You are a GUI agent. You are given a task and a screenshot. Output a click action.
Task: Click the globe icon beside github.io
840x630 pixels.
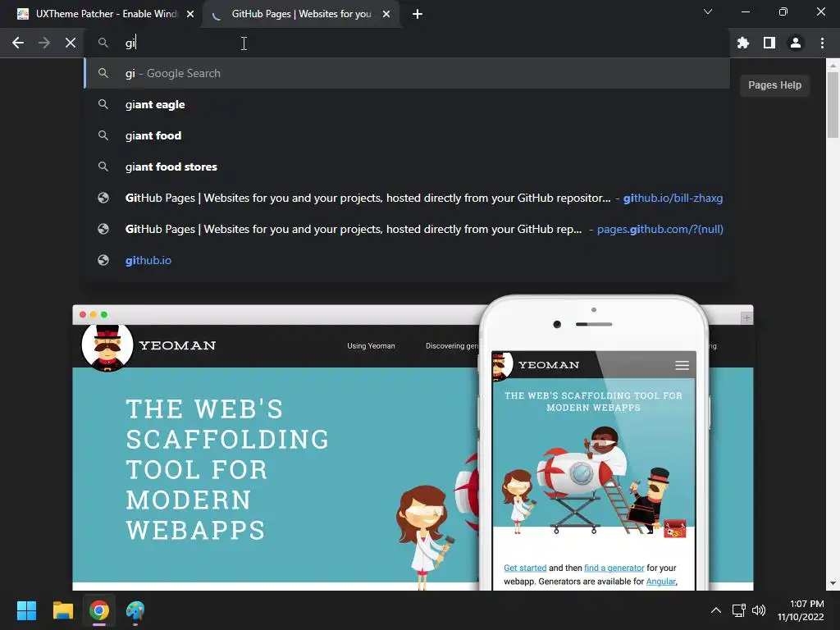tap(103, 260)
